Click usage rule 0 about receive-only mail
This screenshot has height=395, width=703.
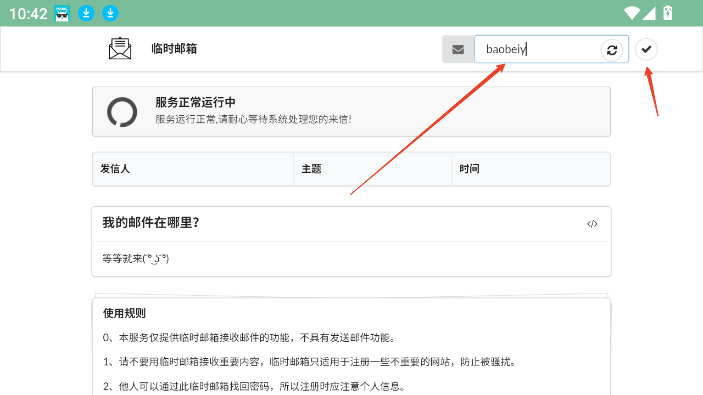(249, 338)
